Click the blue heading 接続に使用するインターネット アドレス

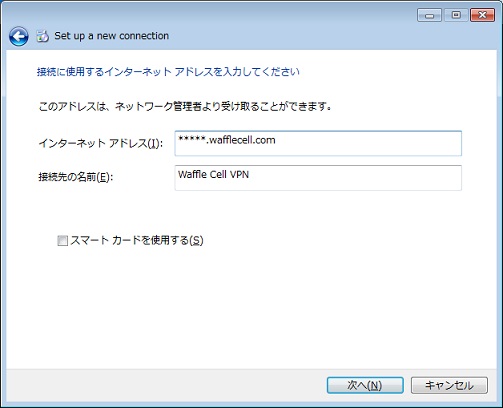point(168,72)
